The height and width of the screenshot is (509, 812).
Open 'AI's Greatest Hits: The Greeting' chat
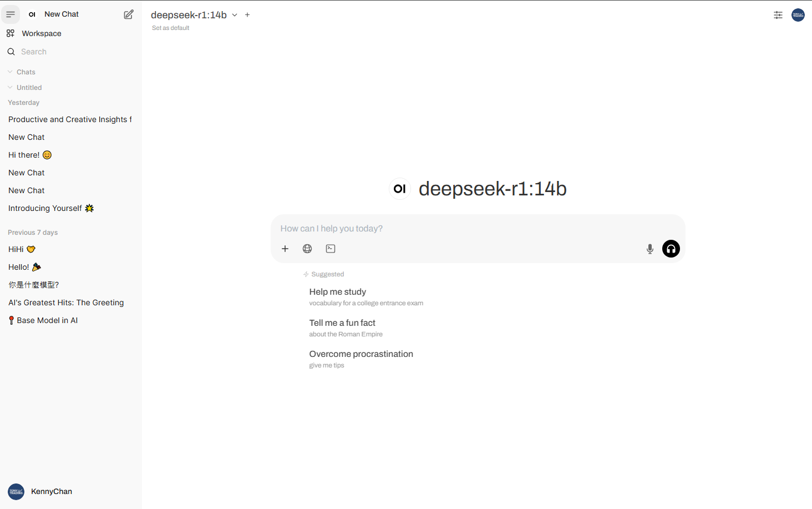(66, 303)
